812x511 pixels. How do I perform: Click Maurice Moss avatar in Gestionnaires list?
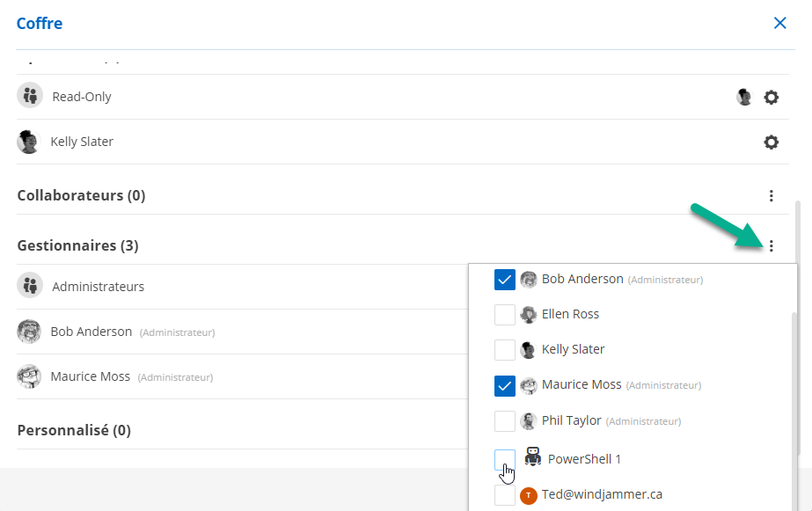tap(29, 376)
